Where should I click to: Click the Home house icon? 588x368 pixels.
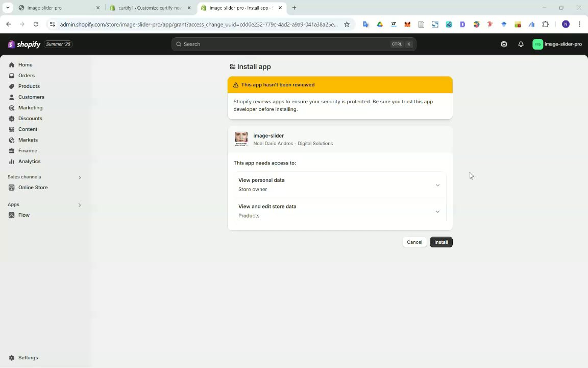click(x=12, y=65)
